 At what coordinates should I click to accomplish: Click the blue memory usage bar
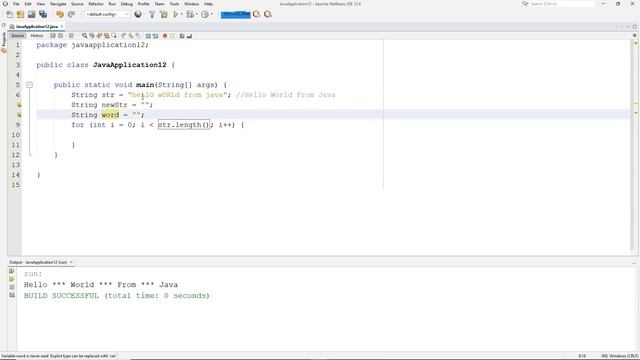(x=236, y=14)
